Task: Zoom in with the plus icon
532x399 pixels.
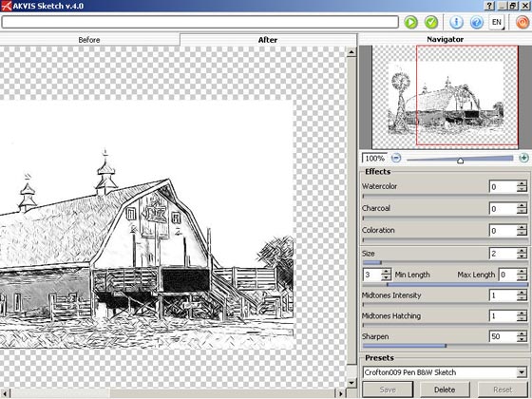Action: 523,158
